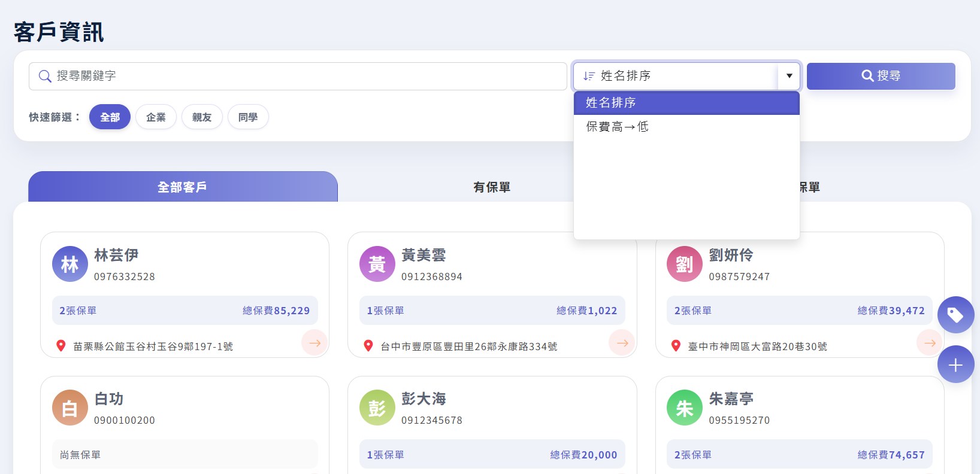Click 總保費74,657 amount

point(891,455)
